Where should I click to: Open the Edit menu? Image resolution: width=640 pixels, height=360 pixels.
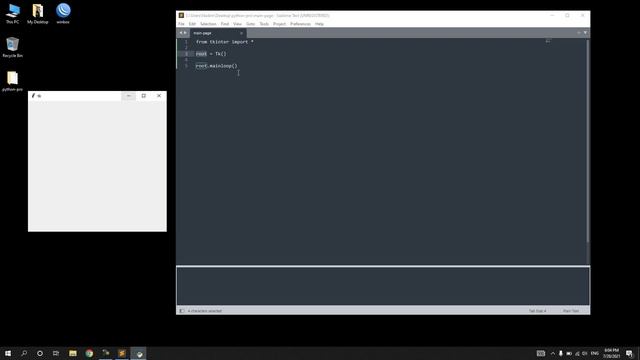point(192,24)
